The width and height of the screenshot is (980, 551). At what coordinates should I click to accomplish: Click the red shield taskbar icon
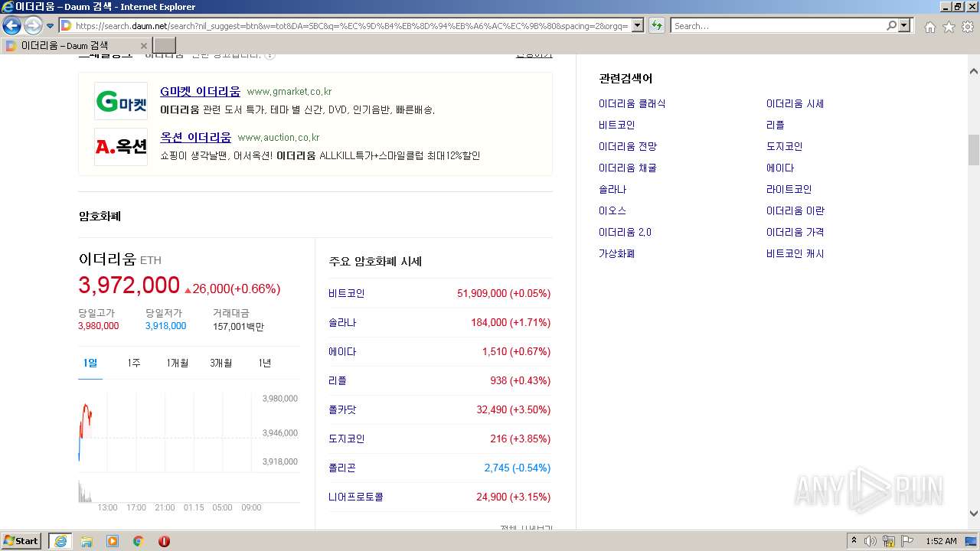[164, 541]
